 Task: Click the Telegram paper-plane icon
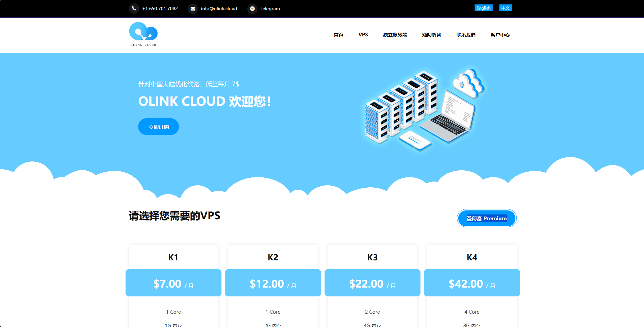(252, 8)
